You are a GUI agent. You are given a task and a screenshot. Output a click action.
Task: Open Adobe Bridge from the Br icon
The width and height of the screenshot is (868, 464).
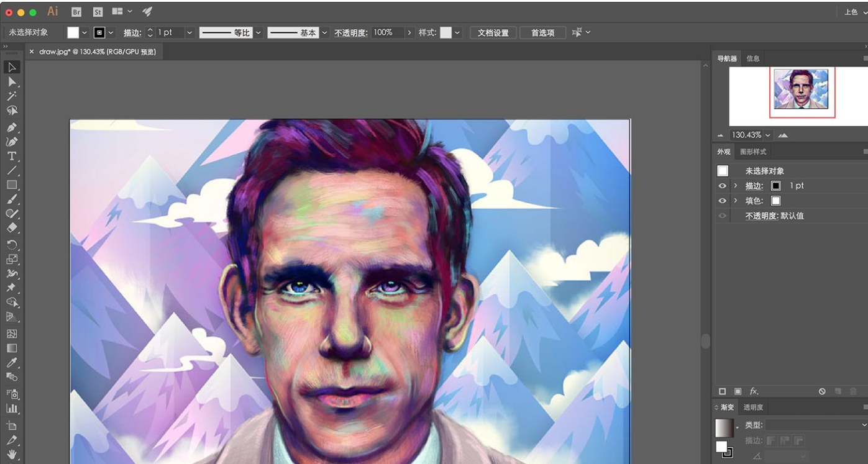[x=76, y=12]
